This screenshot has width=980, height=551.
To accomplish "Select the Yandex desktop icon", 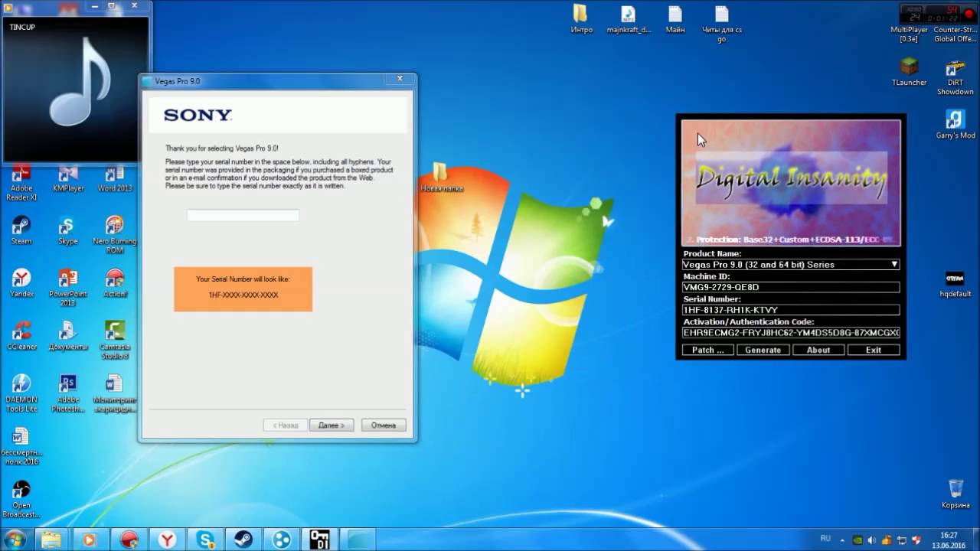I will pos(21,283).
